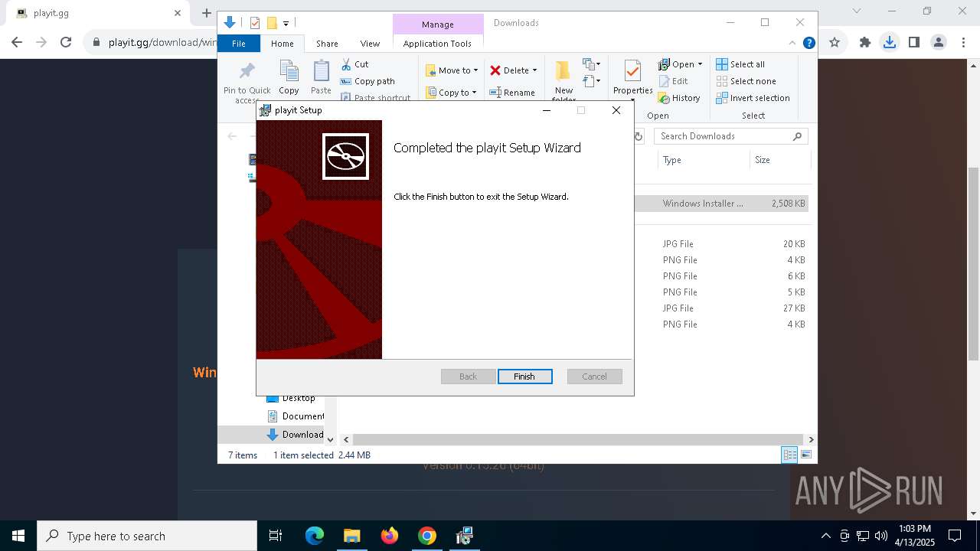Open the notification center icon

coord(955,536)
